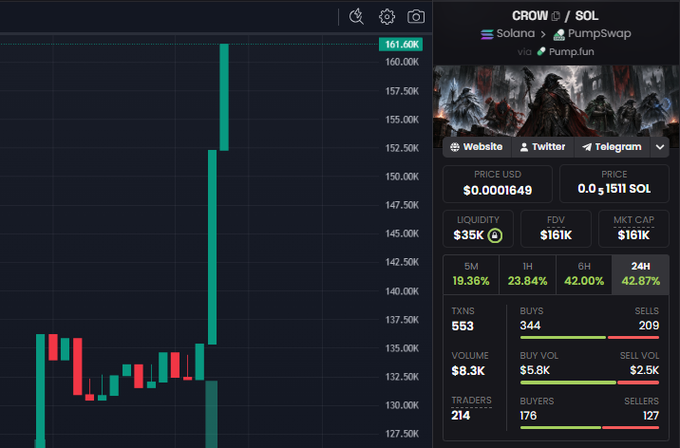Click the TRADERS label
This screenshot has width=680, height=448.
tap(471, 400)
